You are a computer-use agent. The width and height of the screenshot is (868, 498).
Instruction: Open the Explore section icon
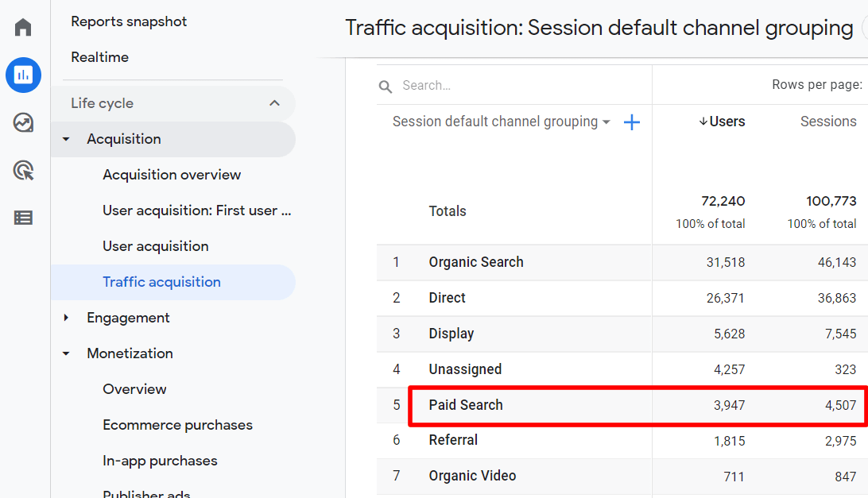[x=22, y=123]
